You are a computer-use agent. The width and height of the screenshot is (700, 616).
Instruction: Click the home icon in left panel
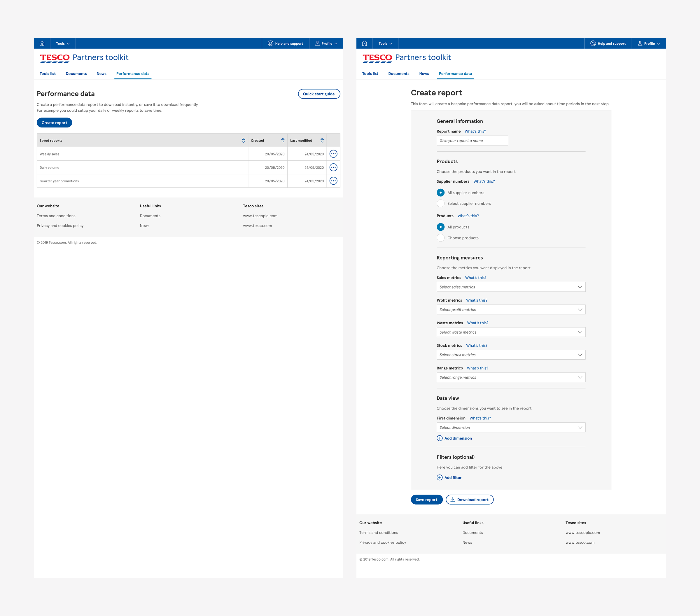(x=42, y=43)
